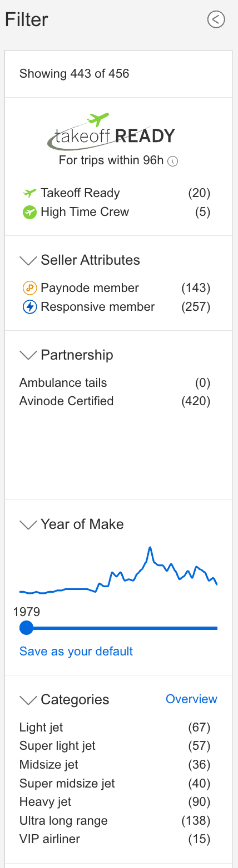The height and width of the screenshot is (868, 238).
Task: Collapse the Seller Attributes section
Action: (x=28, y=260)
